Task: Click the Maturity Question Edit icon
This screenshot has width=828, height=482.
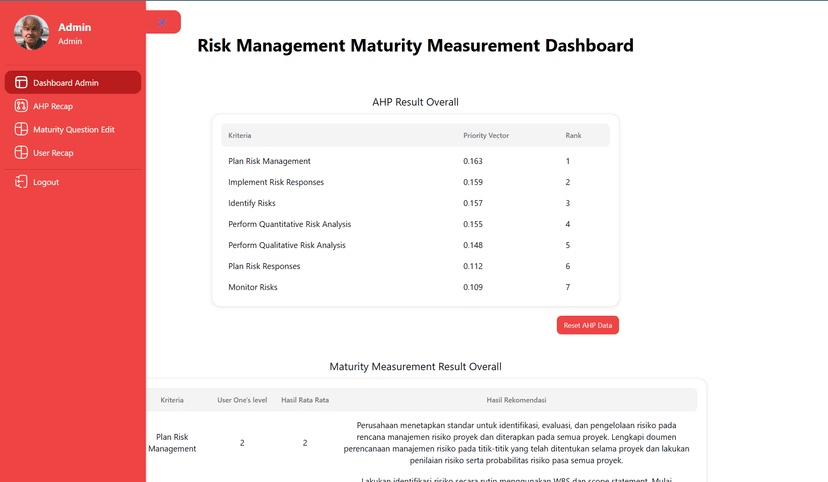Action: coord(21,129)
